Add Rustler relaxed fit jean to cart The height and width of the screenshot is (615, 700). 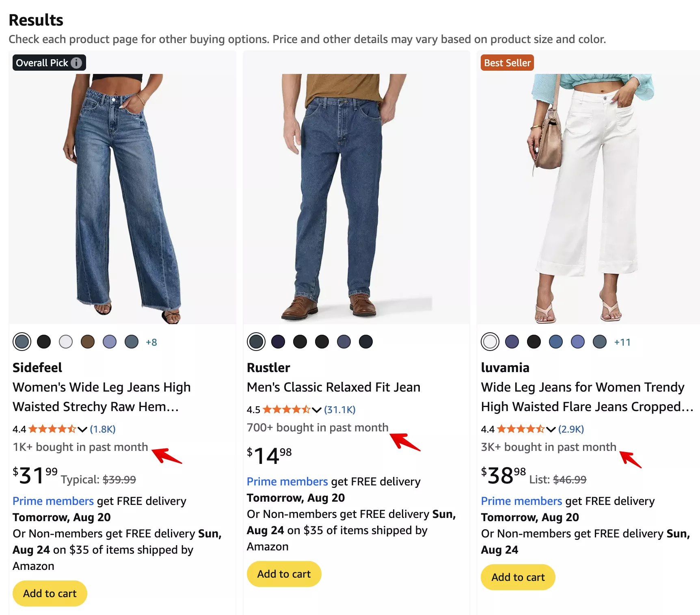coord(284,574)
